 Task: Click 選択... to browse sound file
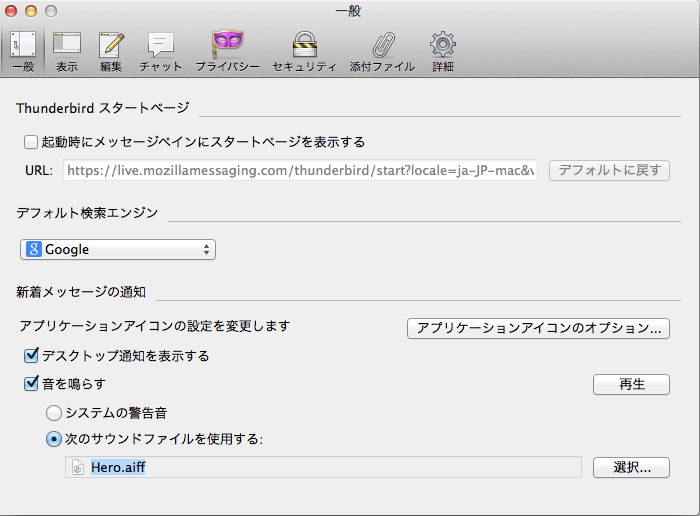click(631, 467)
